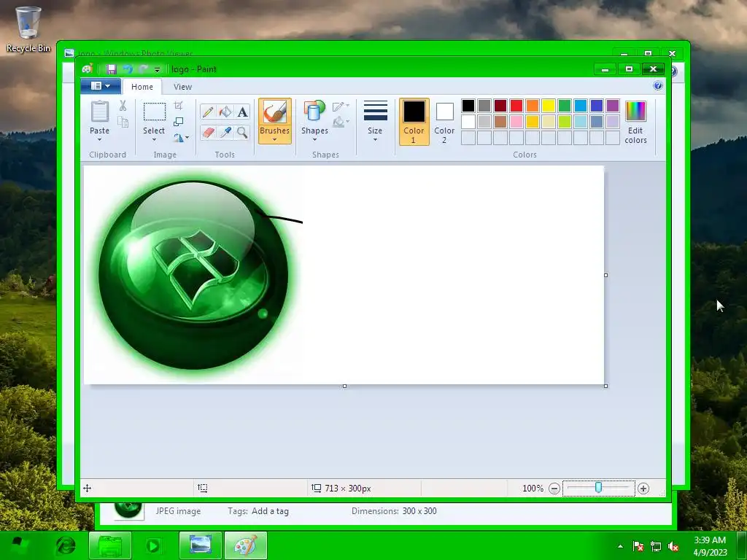Switch to the View ribbon tab

(182, 87)
